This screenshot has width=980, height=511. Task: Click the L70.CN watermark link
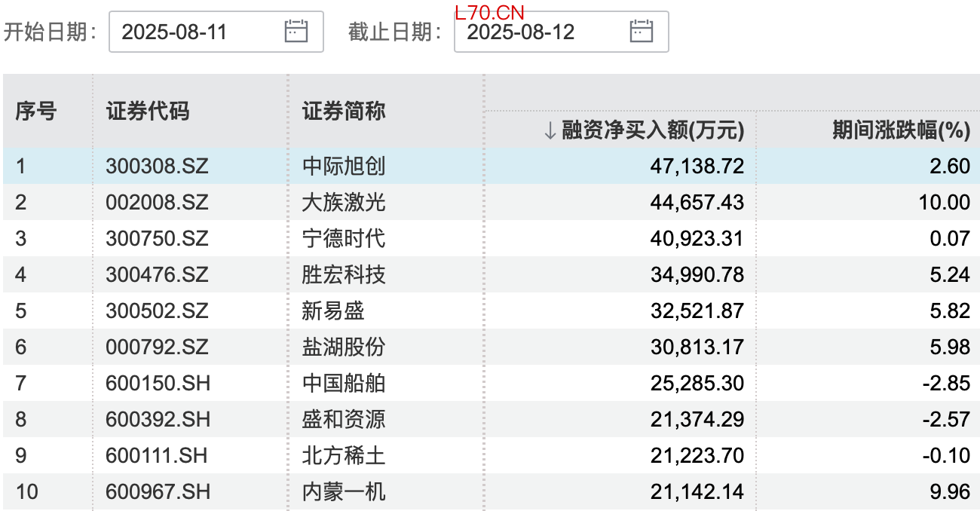[x=489, y=12]
